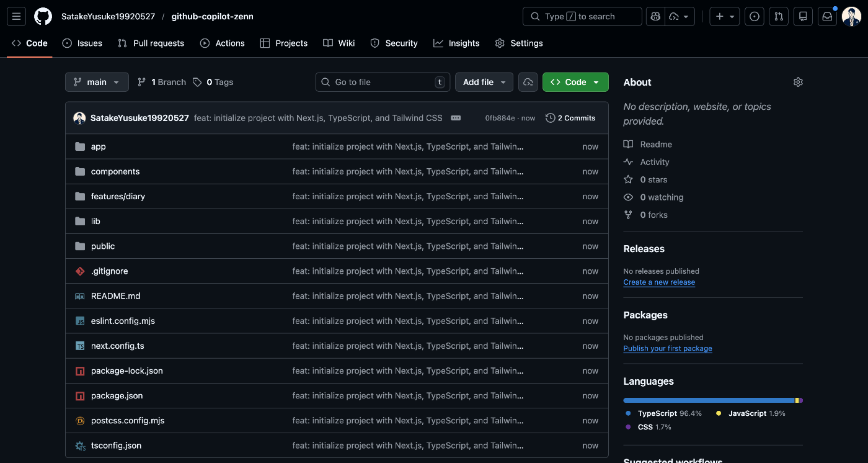Open tsconfig.json file
The height and width of the screenshot is (463, 868).
click(116, 445)
